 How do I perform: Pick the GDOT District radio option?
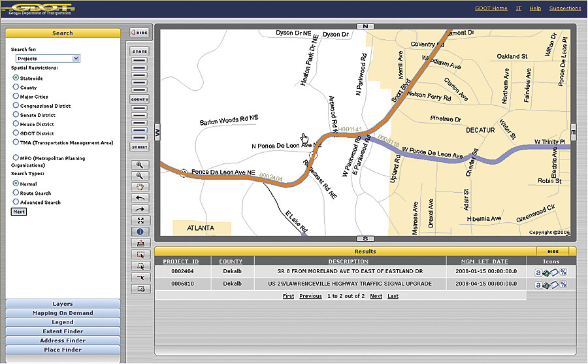coord(16,133)
